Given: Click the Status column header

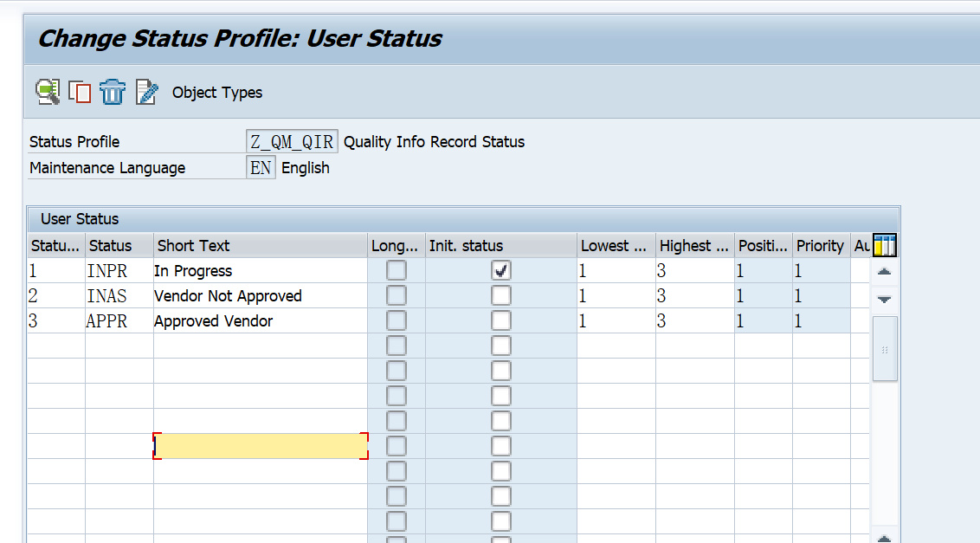Looking at the screenshot, I should [x=119, y=246].
